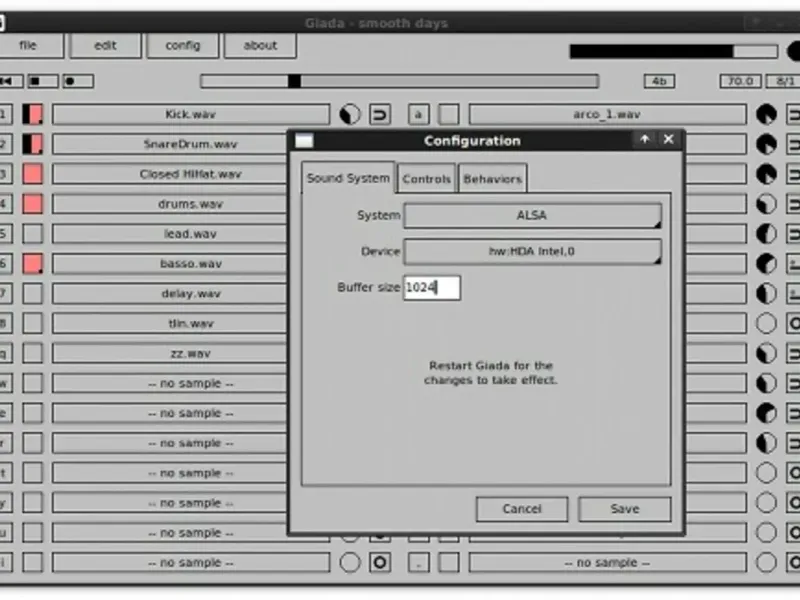Rewind the sequencer to start

9,81
